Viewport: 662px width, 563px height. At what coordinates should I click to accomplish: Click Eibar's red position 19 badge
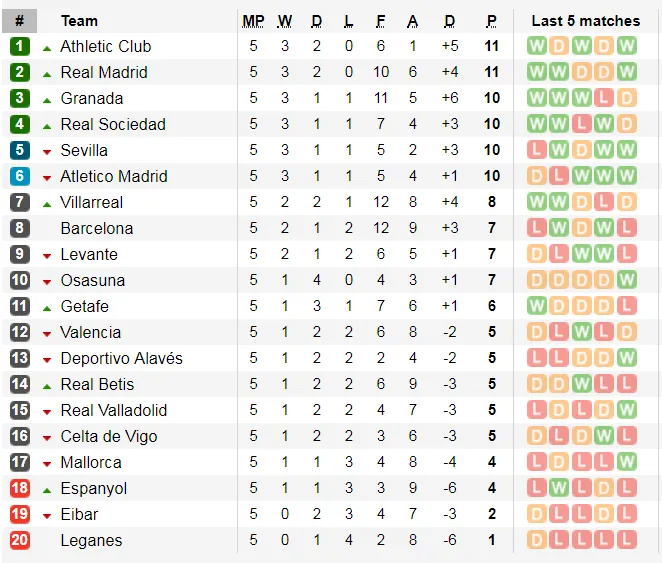click(x=20, y=514)
